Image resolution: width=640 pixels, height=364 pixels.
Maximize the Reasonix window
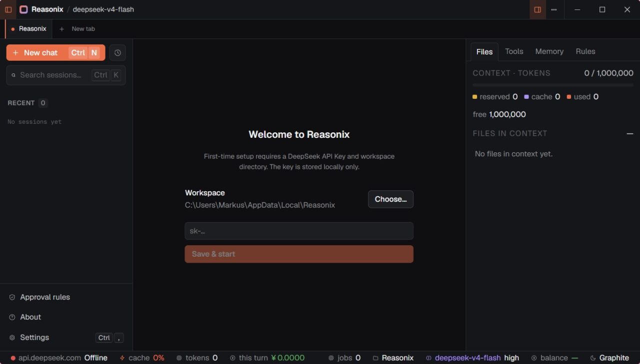point(602,9)
